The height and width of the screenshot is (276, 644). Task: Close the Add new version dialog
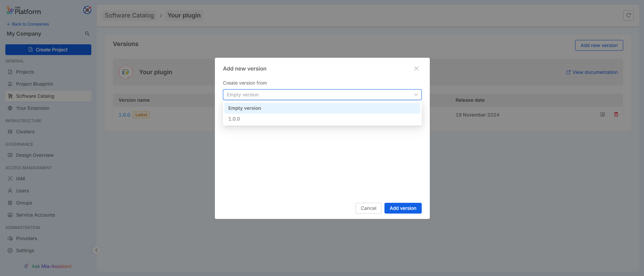pos(416,68)
